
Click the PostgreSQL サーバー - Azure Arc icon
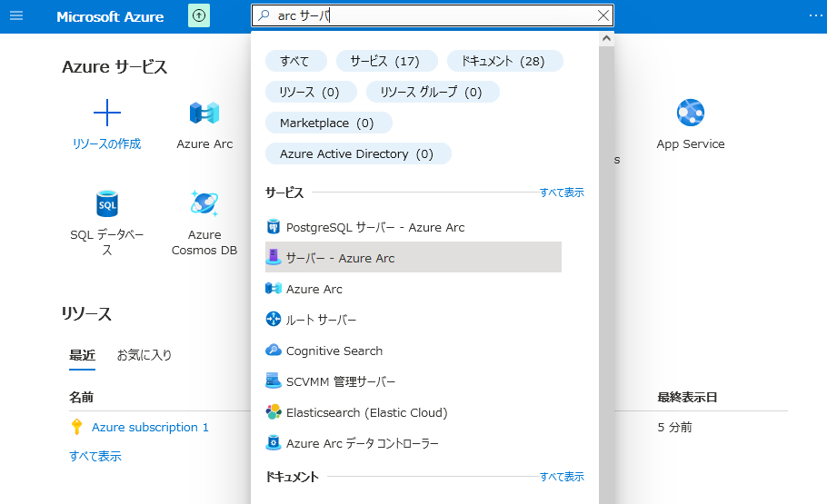[x=274, y=227]
